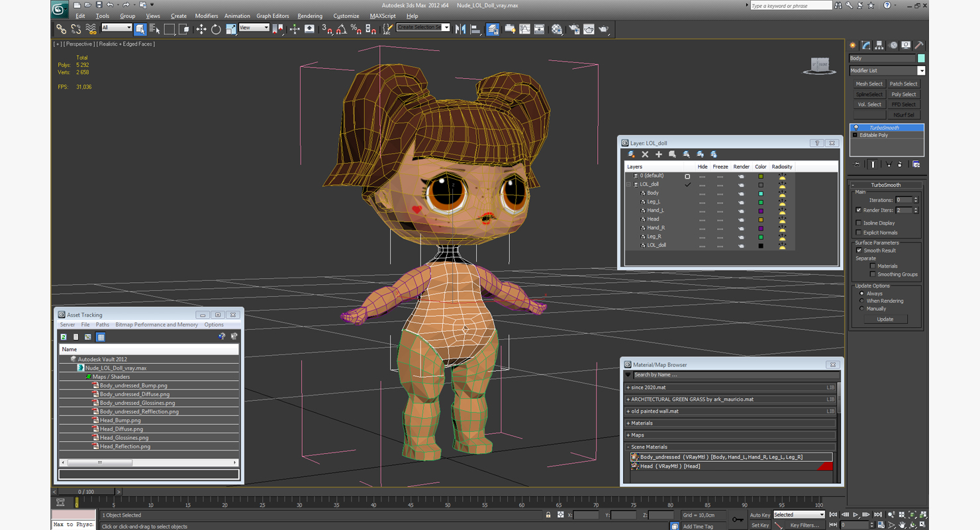Viewport: 980px width, 530px height.
Task: Click the Bind to Space Warp icon
Action: click(x=91, y=29)
